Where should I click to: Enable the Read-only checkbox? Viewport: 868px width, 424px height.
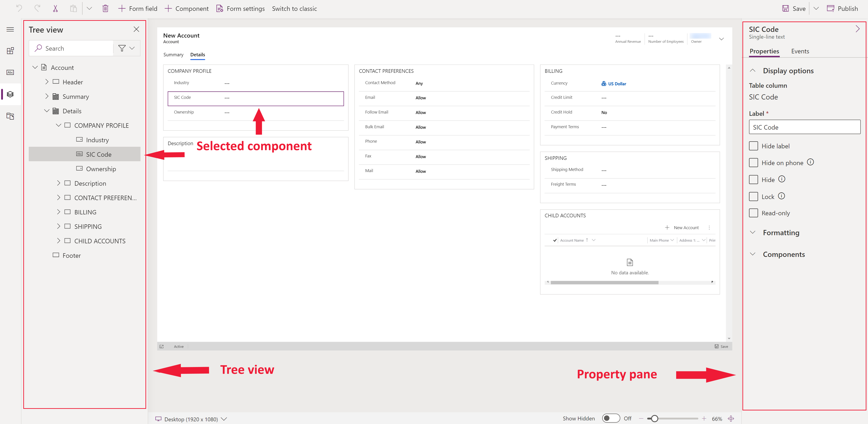point(754,213)
